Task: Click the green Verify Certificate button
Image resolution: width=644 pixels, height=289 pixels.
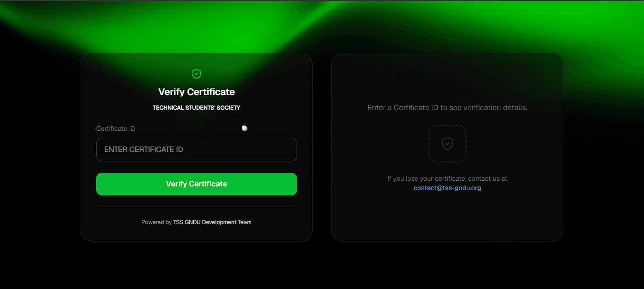Action: click(x=197, y=184)
